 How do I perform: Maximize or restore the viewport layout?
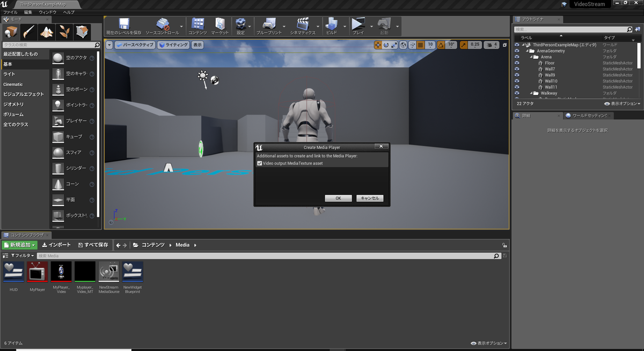505,45
